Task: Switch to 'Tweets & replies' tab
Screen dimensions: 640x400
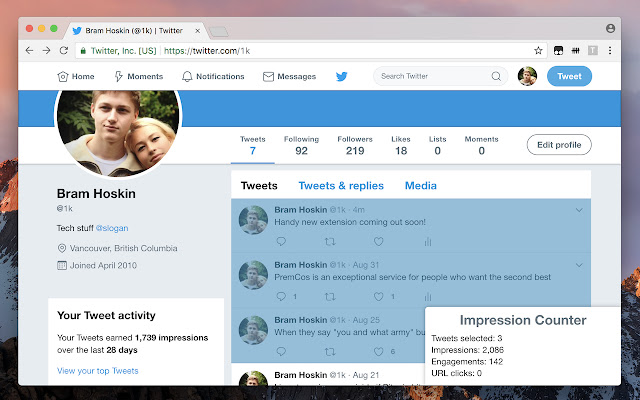Action: pyautogui.click(x=341, y=186)
